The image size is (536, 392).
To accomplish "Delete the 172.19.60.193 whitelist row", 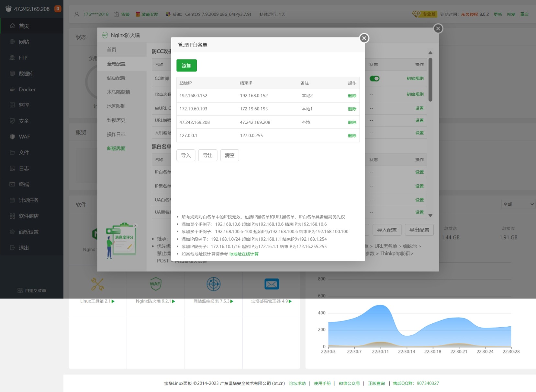I will (x=352, y=109).
